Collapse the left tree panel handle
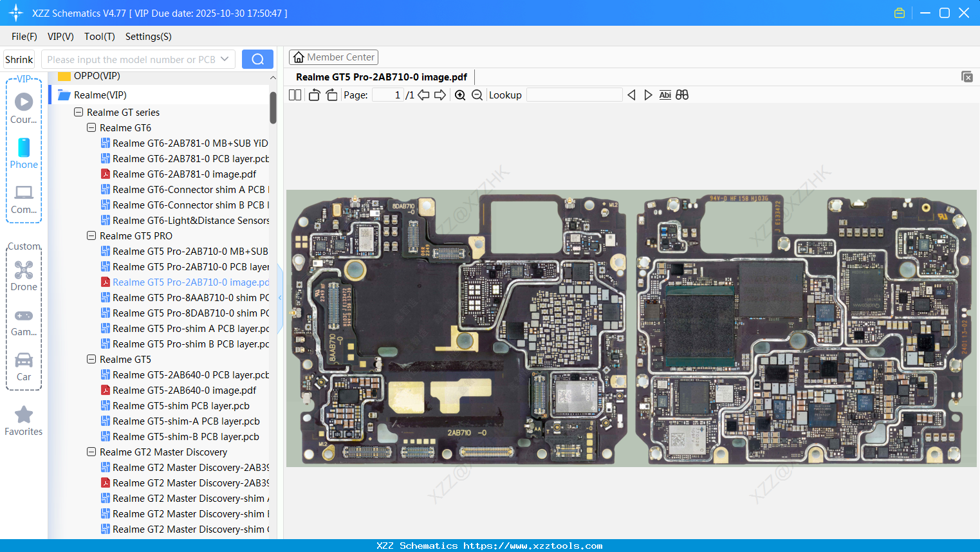Image resolution: width=980 pixels, height=552 pixels. [x=280, y=298]
